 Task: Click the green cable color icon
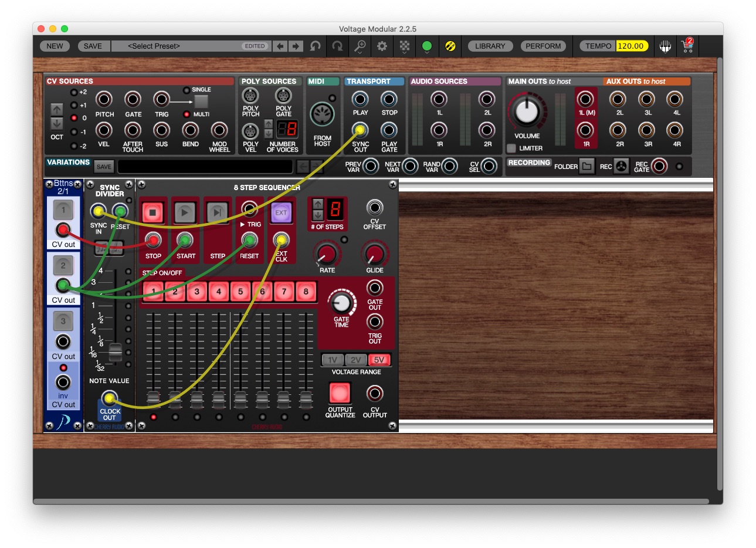click(427, 46)
